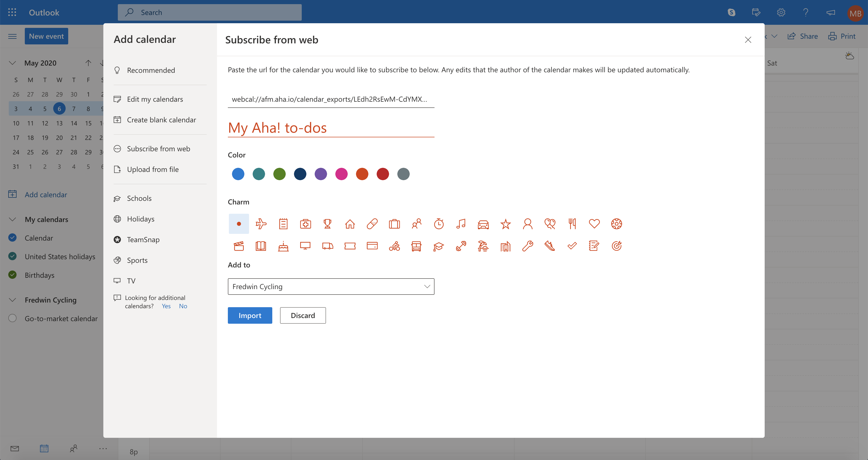Choose the music note charm
The image size is (868, 460).
click(x=461, y=224)
